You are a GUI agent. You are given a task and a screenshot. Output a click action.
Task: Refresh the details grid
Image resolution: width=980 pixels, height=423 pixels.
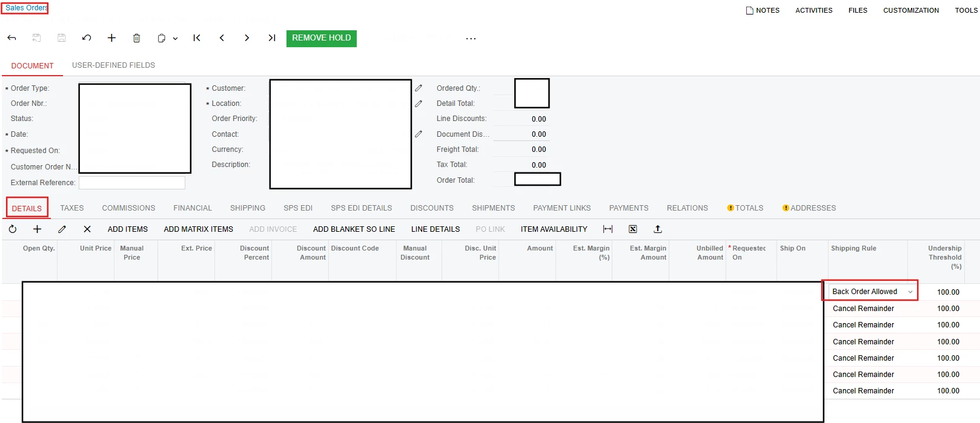tap(13, 229)
